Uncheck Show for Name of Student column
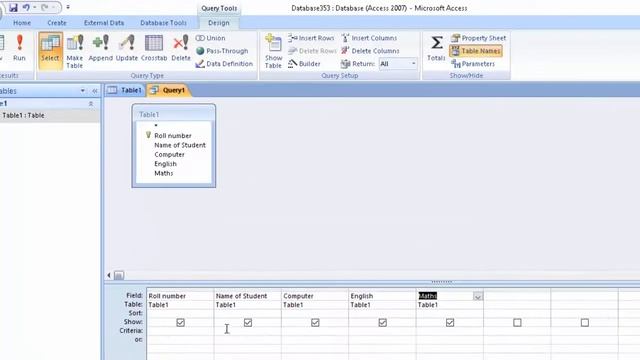The image size is (640, 360). tap(248, 322)
